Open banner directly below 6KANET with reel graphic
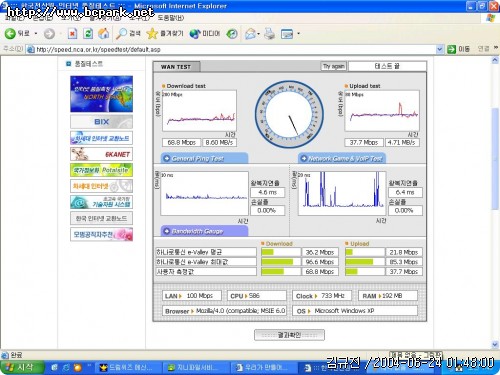 tap(101, 186)
